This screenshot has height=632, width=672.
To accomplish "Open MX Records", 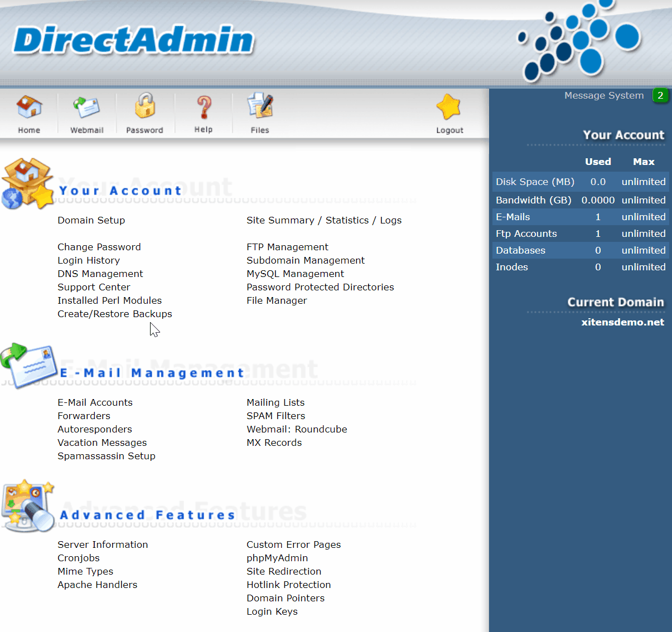I will coord(274,443).
